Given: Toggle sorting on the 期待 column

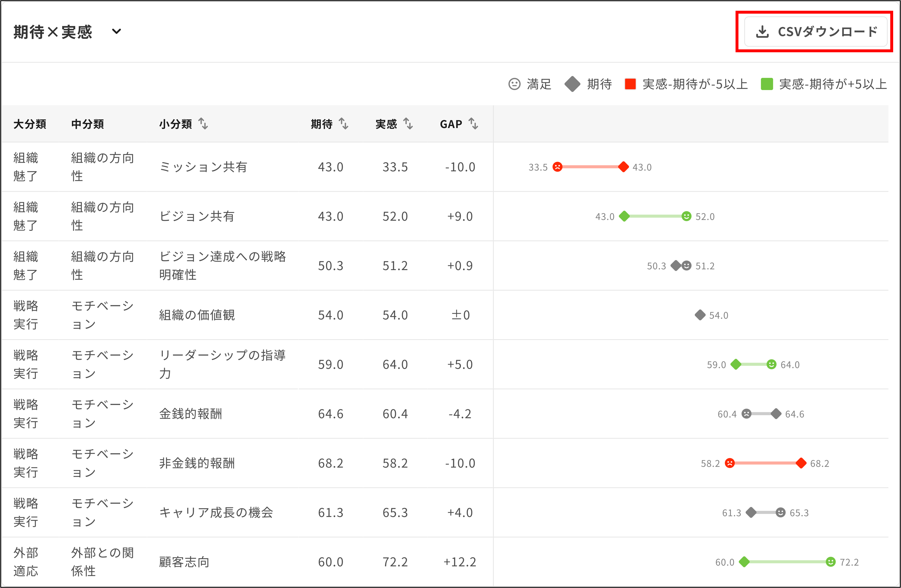Looking at the screenshot, I should (344, 123).
